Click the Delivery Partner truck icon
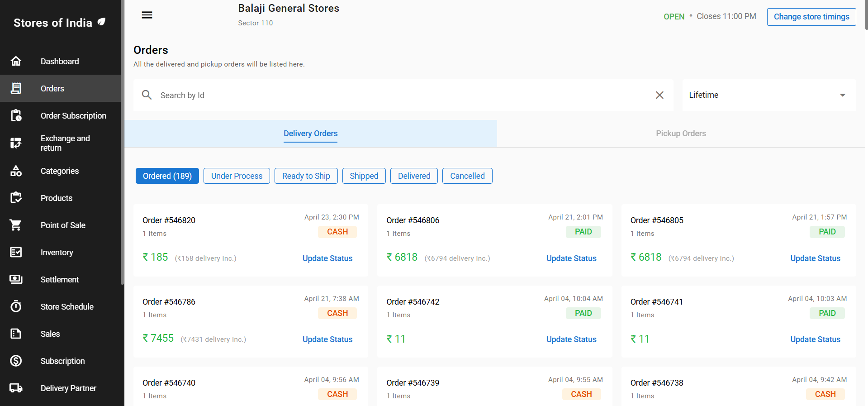This screenshot has width=868, height=406. tap(16, 388)
